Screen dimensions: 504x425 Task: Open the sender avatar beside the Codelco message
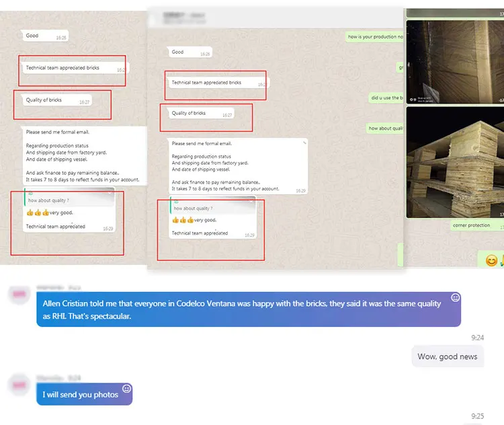point(19,295)
